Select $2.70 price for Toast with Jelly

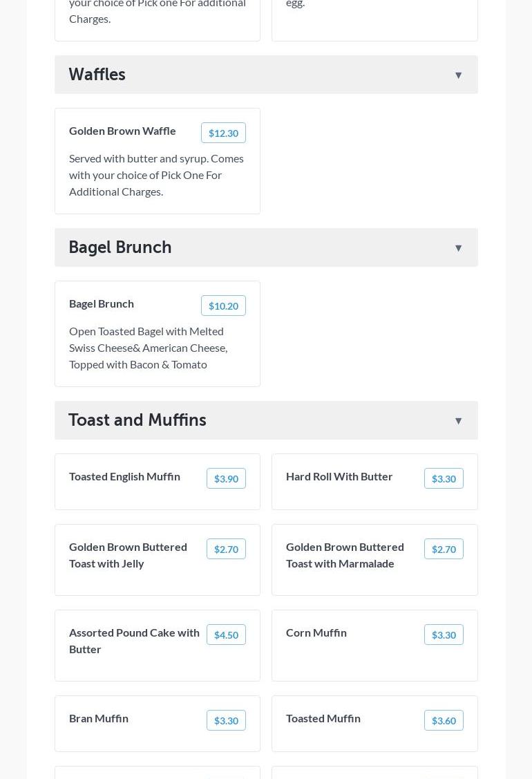[x=226, y=549]
